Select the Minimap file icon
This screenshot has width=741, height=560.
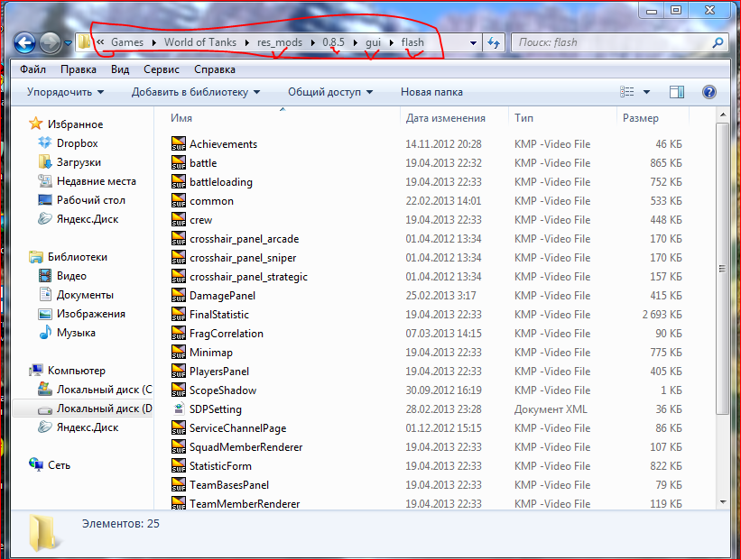pyautogui.click(x=179, y=352)
